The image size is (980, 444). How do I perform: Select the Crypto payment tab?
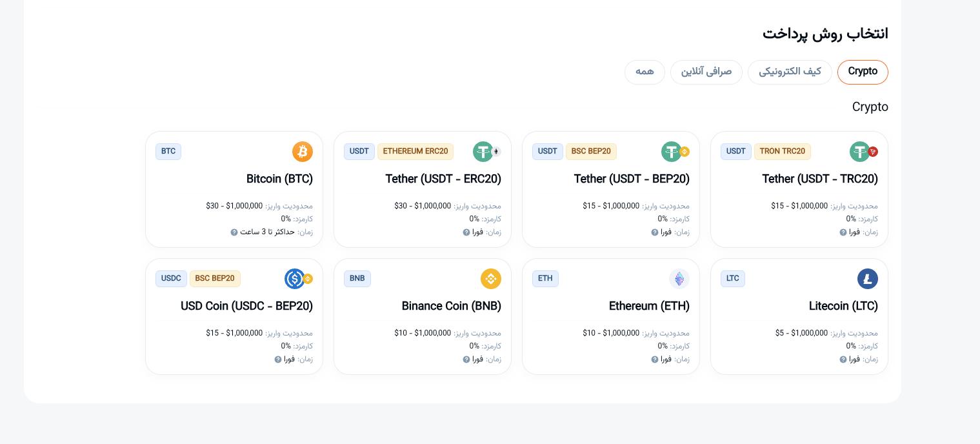tap(863, 72)
